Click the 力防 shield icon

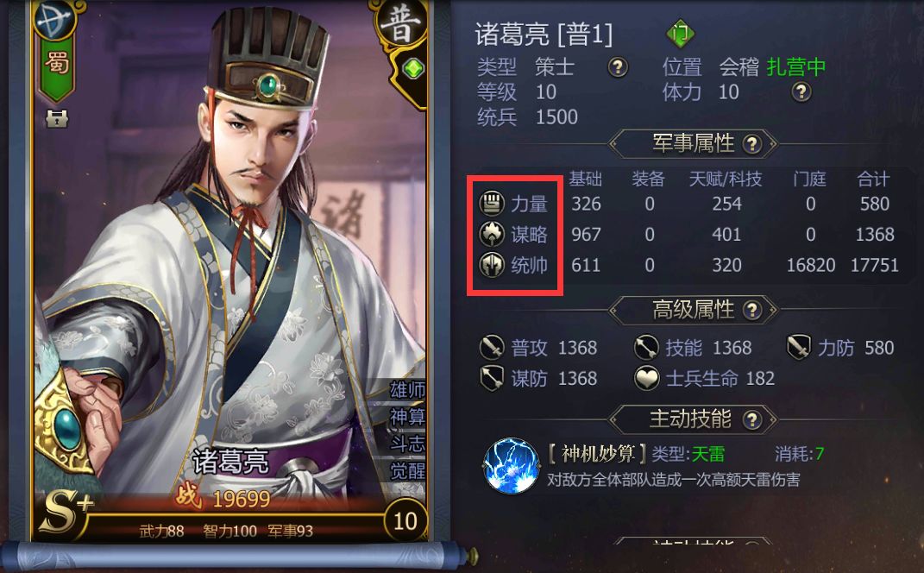pos(799,348)
